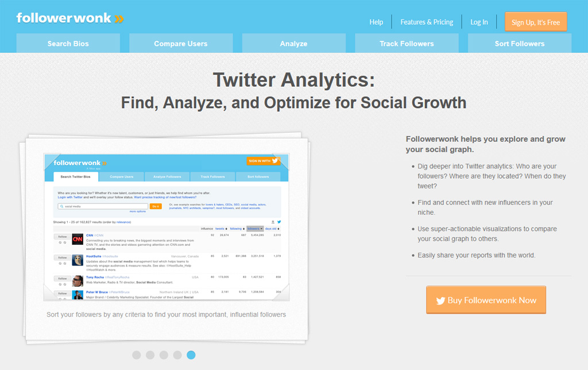The image size is (588, 370).
Task: Click the HootSuite owl avatar
Action: 78,260
